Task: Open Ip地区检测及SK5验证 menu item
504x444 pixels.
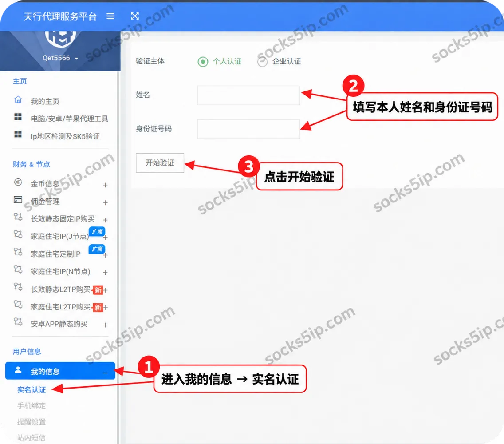Action: 65,136
